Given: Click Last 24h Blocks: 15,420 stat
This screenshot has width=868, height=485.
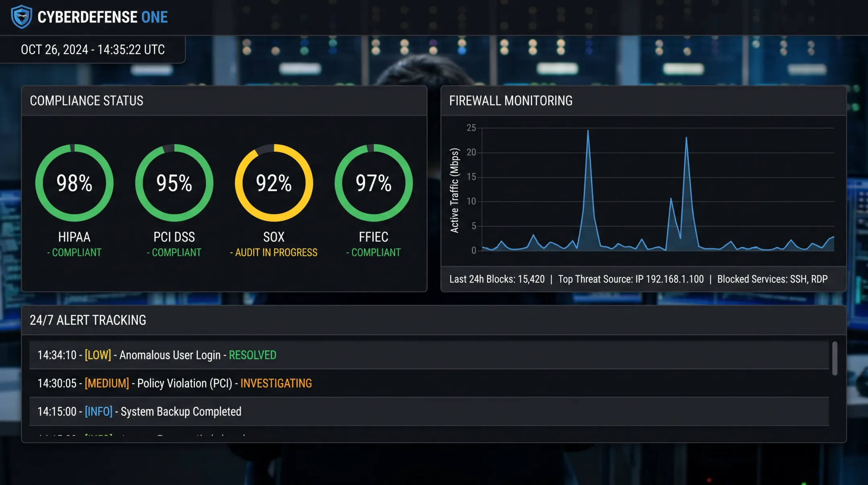Looking at the screenshot, I should (497, 279).
